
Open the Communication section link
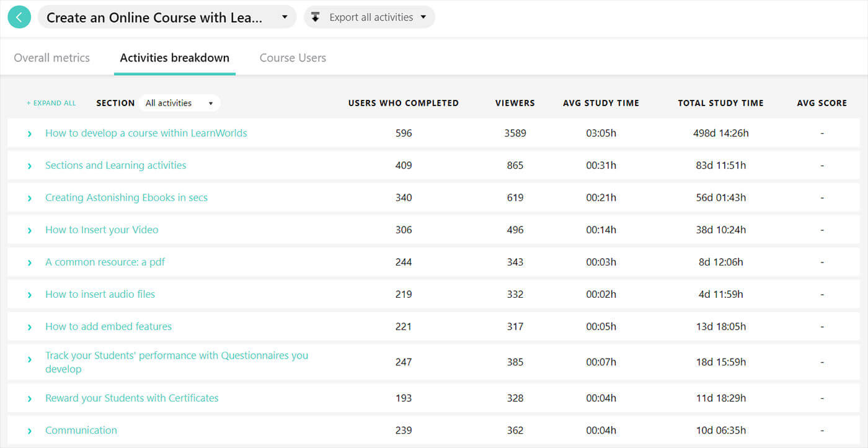[81, 430]
